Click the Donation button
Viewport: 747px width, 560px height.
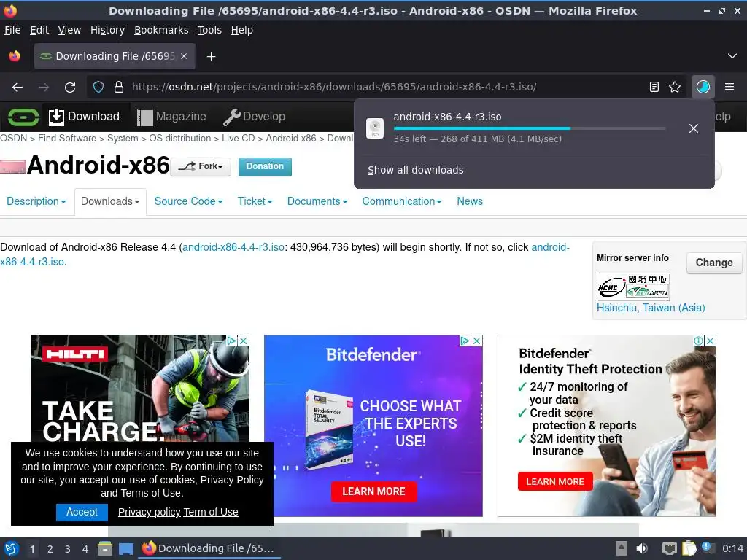(x=265, y=167)
